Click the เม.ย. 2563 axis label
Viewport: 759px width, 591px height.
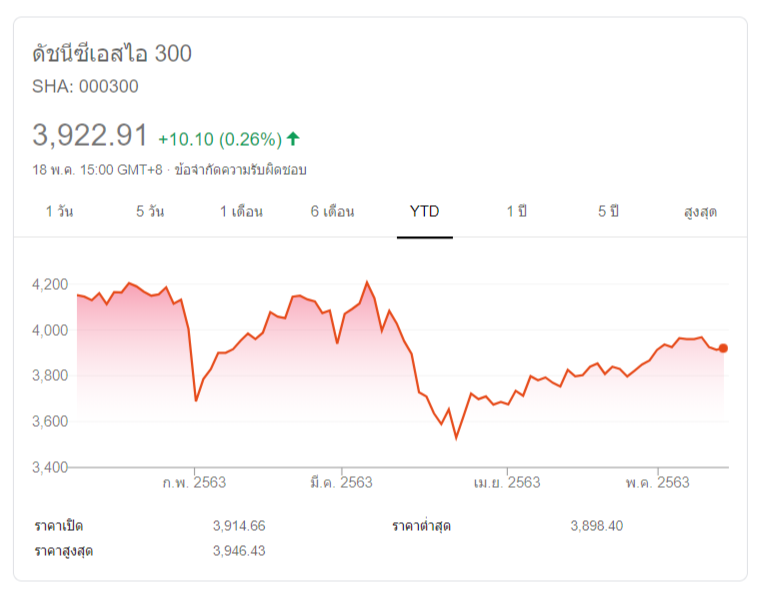click(x=507, y=483)
